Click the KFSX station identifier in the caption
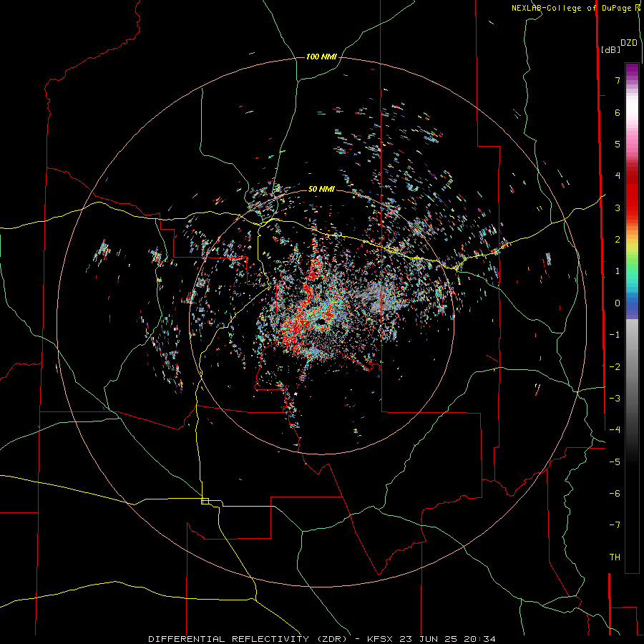Image resolution: width=644 pixels, height=644 pixels. tap(381, 639)
